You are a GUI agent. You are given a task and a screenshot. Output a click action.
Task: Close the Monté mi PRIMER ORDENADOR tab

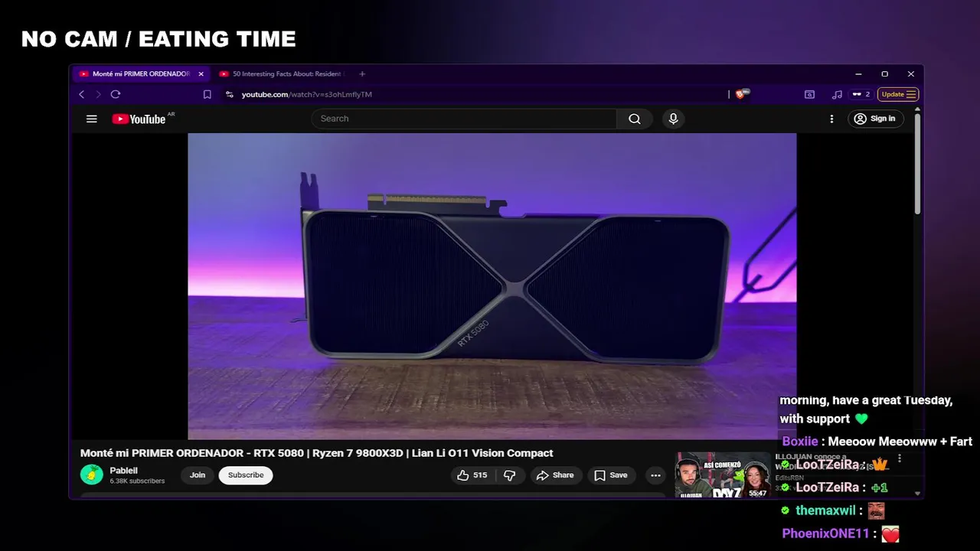click(x=201, y=74)
